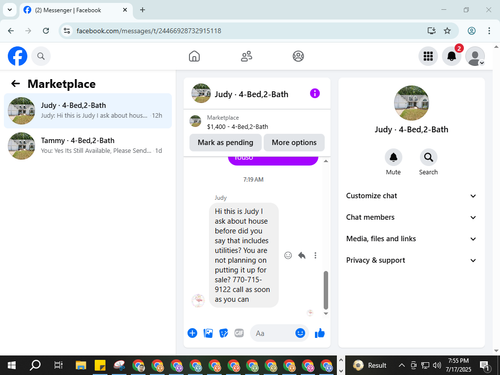Click Judy's sender avatar beside her message

tap(198, 300)
